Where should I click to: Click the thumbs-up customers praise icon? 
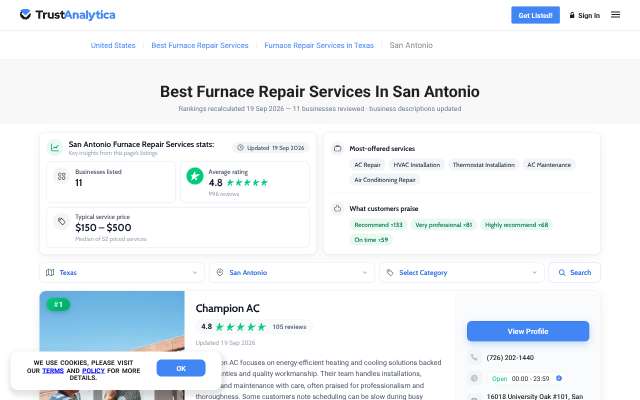[x=338, y=209]
